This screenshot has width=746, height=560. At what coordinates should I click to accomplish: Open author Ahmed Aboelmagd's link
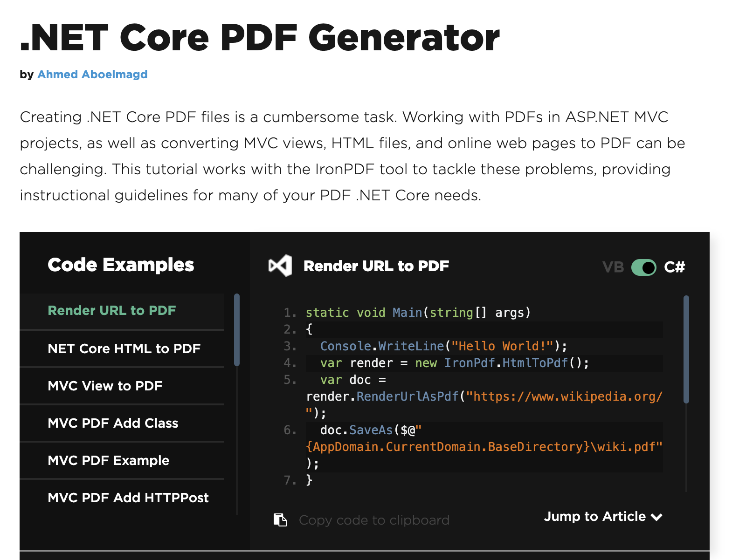point(92,75)
